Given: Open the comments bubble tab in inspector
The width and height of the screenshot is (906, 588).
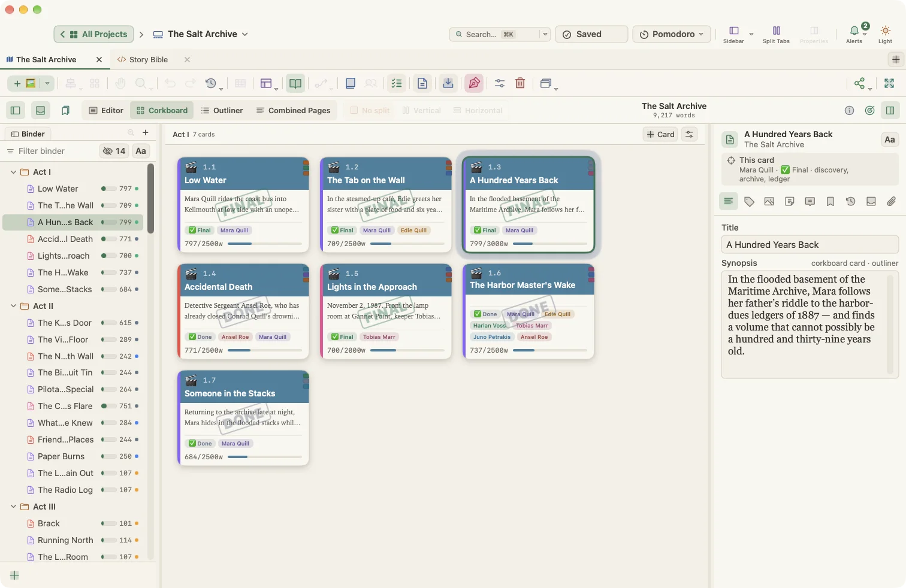Looking at the screenshot, I should pyautogui.click(x=810, y=202).
